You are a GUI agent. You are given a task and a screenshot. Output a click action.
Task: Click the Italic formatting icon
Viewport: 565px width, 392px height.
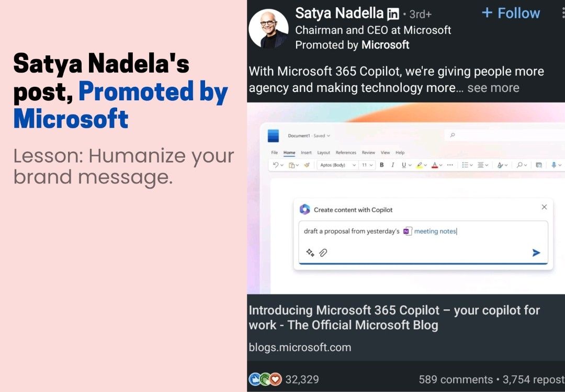(x=392, y=165)
